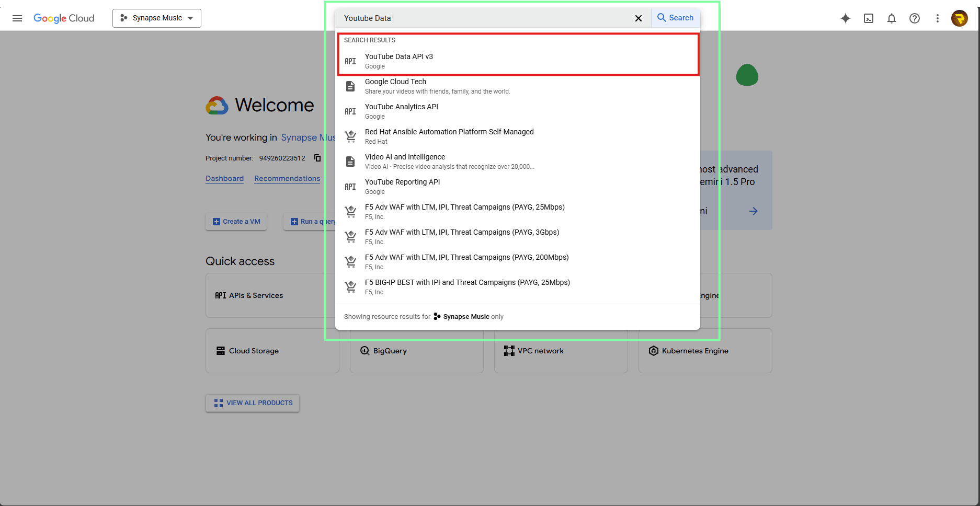
Task: Clear the search text with the X icon
Action: coord(639,18)
